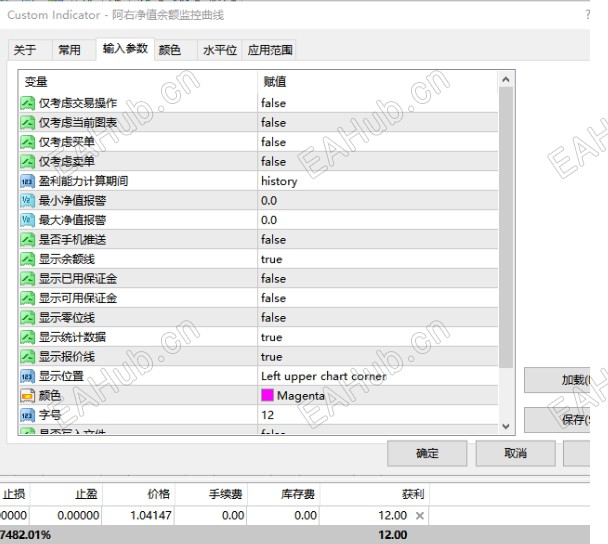The image size is (608, 544).
Task: Click the price cell 1.04147
Action: click(151, 516)
